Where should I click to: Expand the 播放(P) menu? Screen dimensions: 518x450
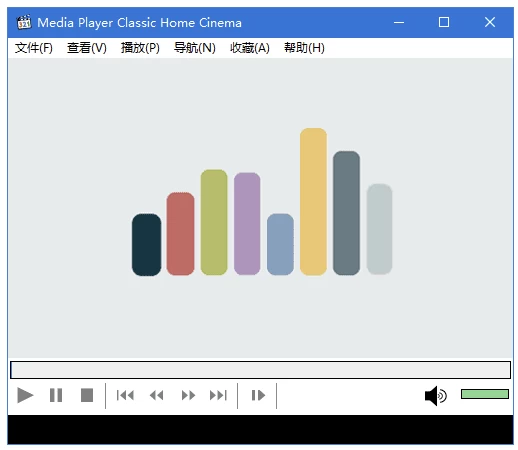(x=140, y=48)
